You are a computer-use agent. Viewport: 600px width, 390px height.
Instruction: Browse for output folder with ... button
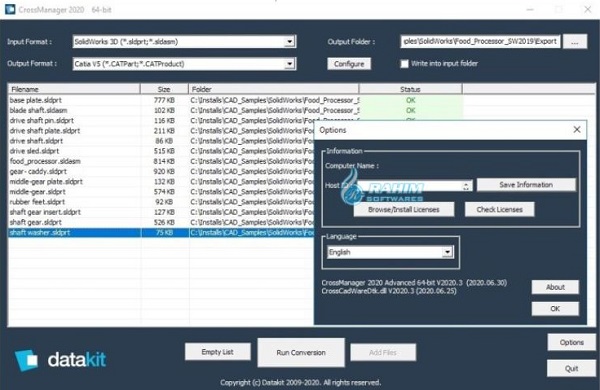pos(574,42)
